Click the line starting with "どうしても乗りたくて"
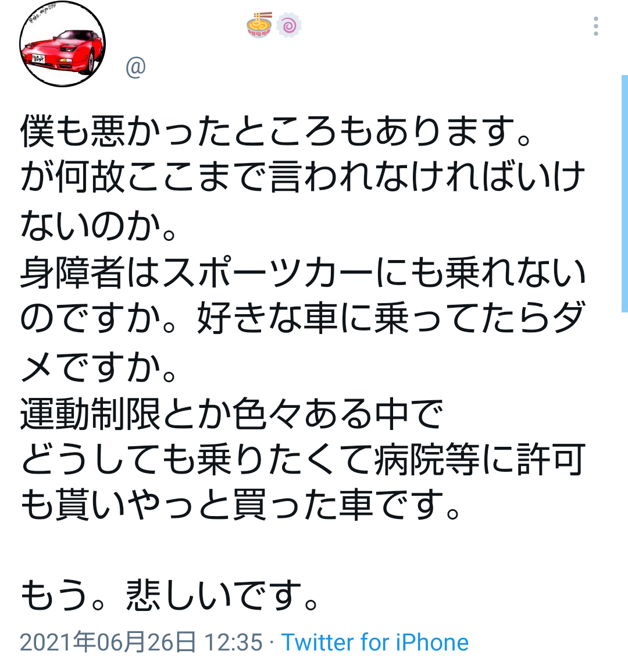The image size is (628, 672). pyautogui.click(x=302, y=460)
